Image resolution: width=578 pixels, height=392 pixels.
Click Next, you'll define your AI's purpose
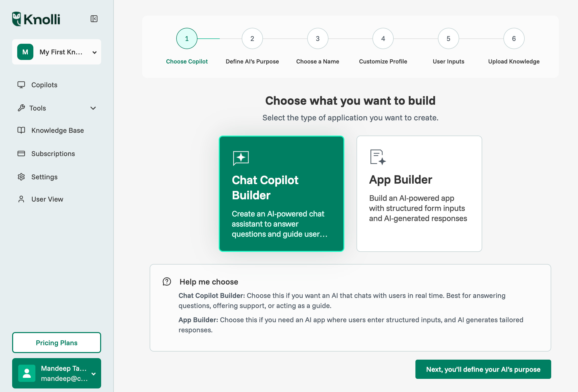(483, 369)
